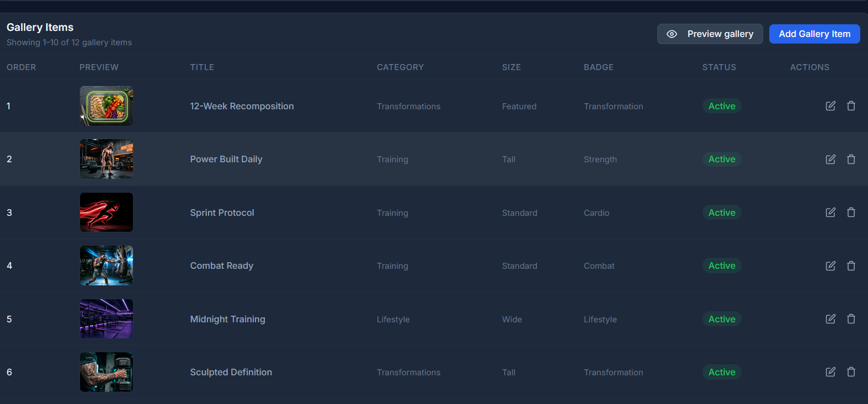Click the Preview gallery button
This screenshot has width=868, height=404.
710,34
